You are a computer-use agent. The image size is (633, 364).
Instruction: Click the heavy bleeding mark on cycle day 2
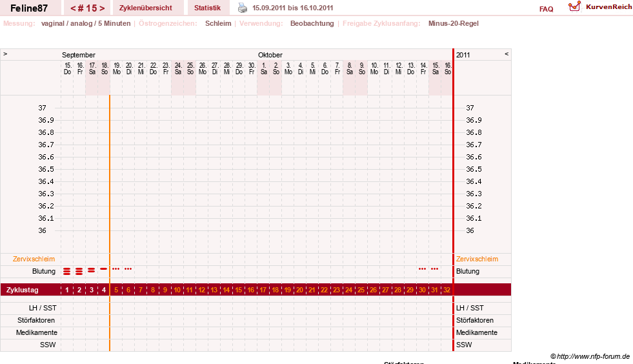point(79,271)
